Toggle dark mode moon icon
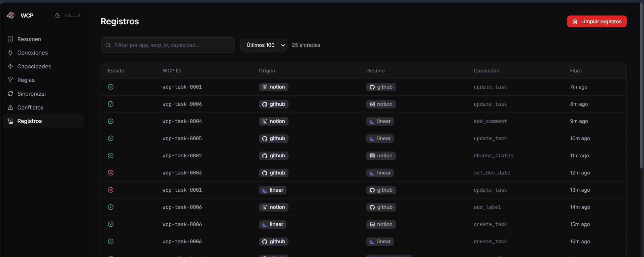Viewport: 644px width, 257px height. [58, 15]
